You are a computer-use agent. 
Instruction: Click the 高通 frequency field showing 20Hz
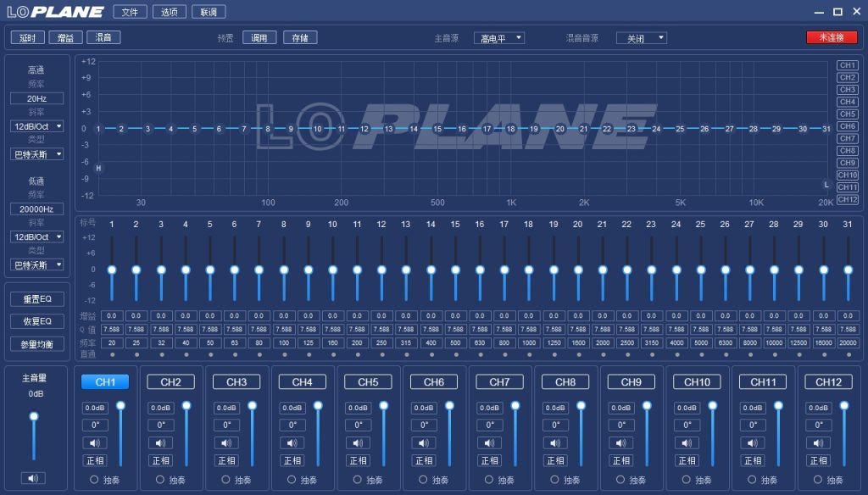pyautogui.click(x=36, y=98)
